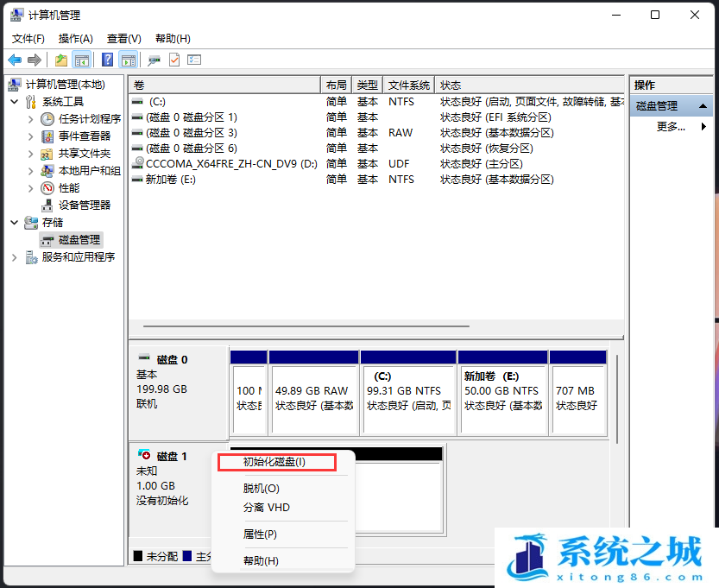Image resolution: width=719 pixels, height=588 pixels.
Task: Open the View (查看(V)) menu
Action: (x=123, y=39)
